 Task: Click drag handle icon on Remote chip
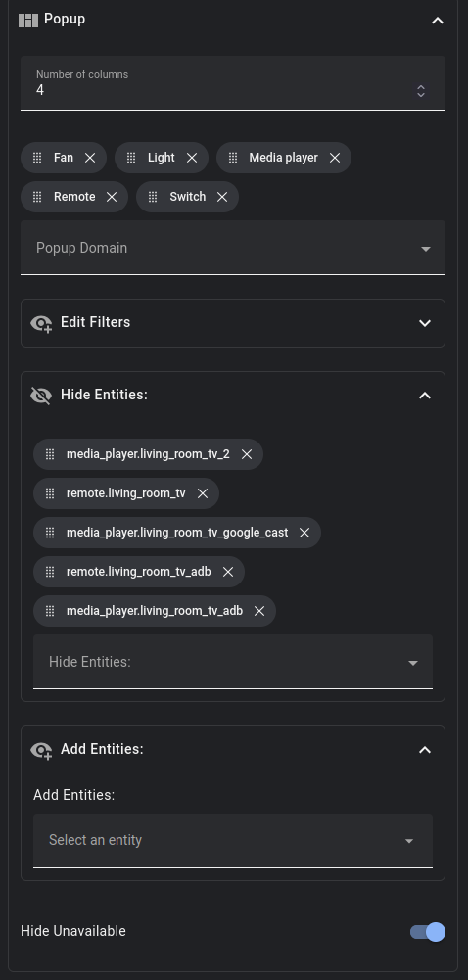pyautogui.click(x=37, y=197)
